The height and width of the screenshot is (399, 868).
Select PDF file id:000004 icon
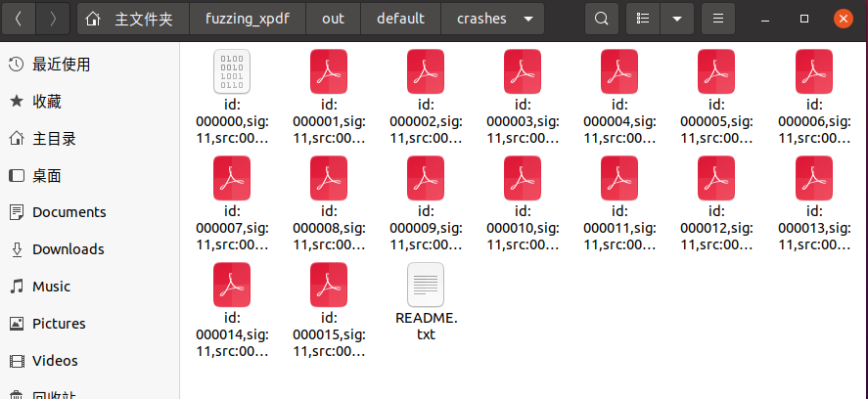(619, 71)
